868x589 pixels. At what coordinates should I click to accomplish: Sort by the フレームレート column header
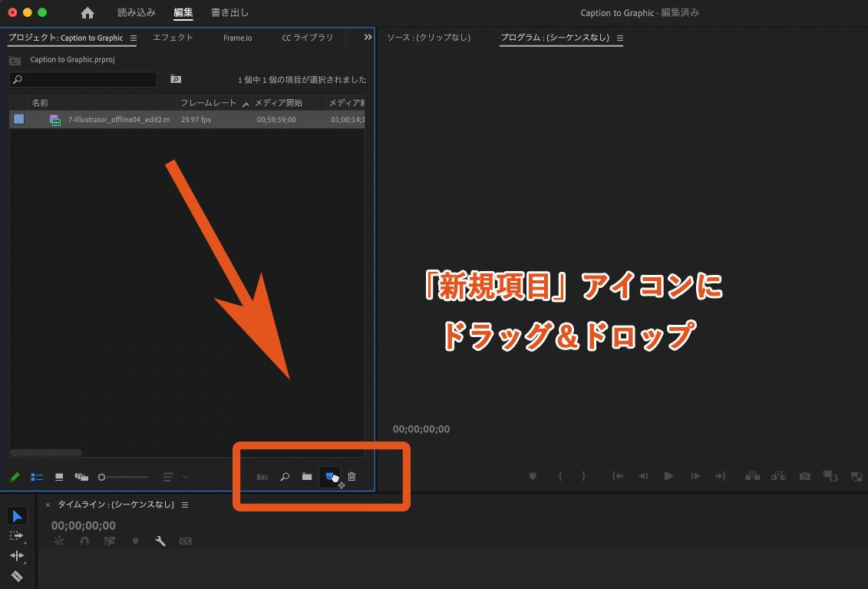click(x=208, y=102)
